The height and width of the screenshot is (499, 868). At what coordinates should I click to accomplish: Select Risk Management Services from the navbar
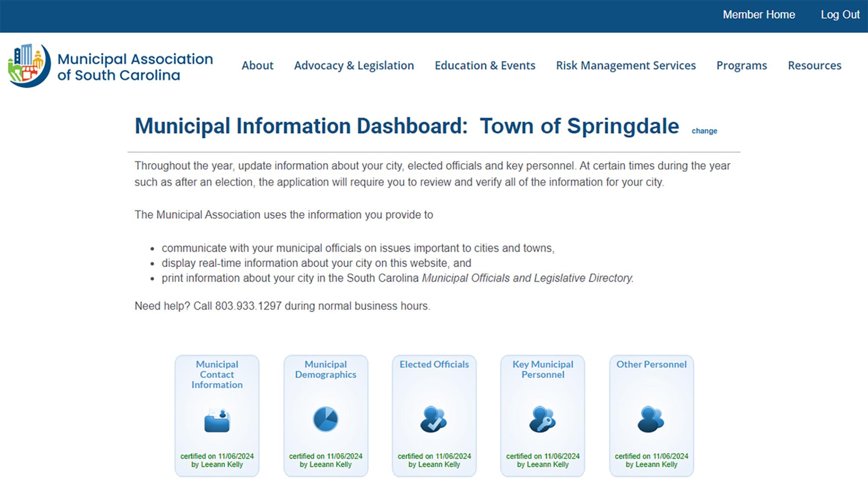pos(626,66)
